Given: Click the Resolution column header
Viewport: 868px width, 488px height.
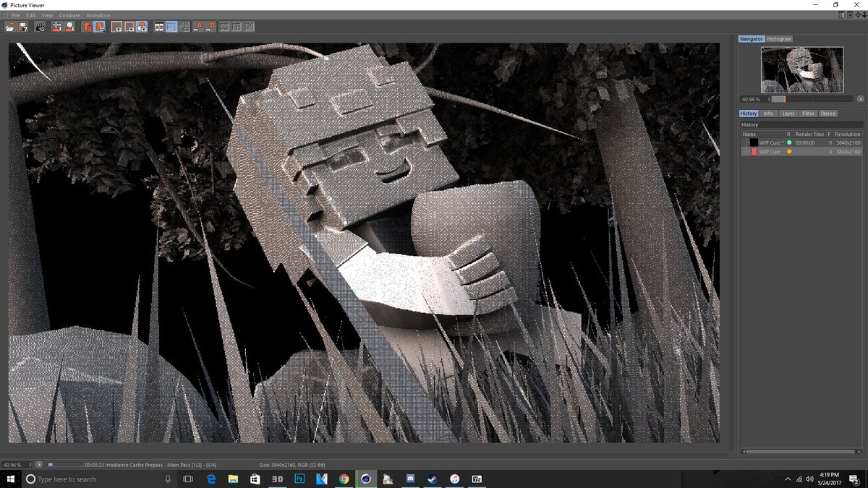Looking at the screenshot, I should tap(848, 134).
